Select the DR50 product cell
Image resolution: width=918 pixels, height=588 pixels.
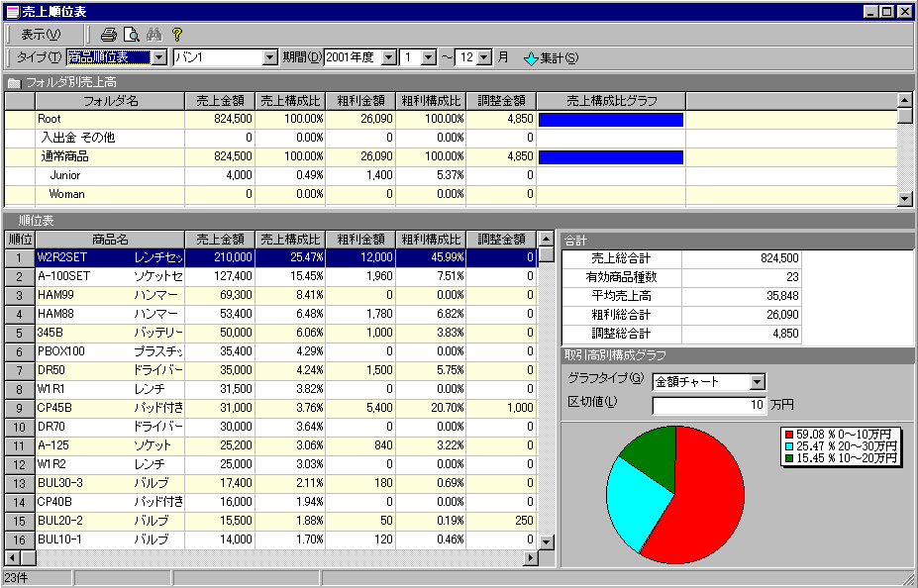coord(110,370)
